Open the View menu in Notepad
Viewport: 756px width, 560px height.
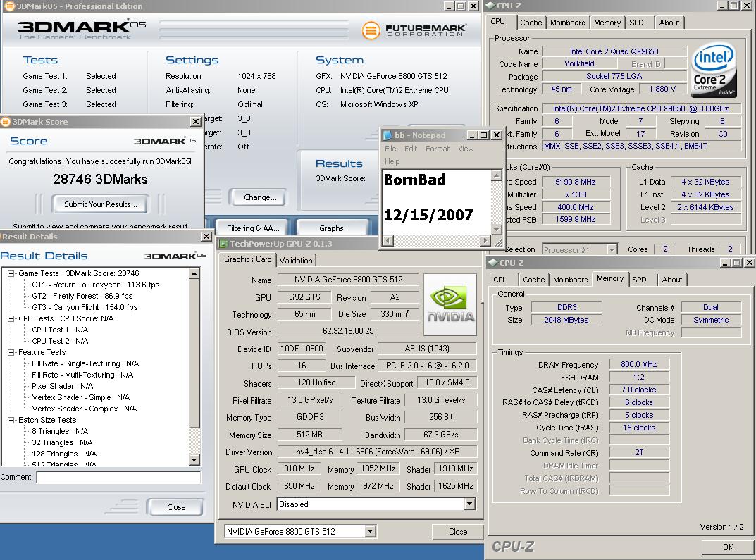pyautogui.click(x=466, y=149)
